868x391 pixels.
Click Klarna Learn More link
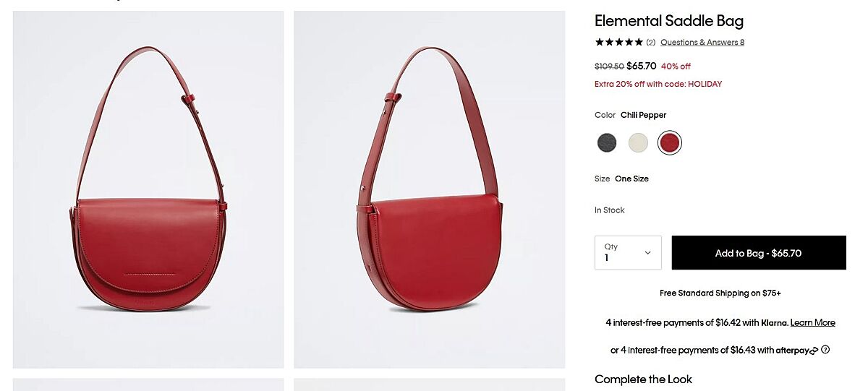pos(812,323)
